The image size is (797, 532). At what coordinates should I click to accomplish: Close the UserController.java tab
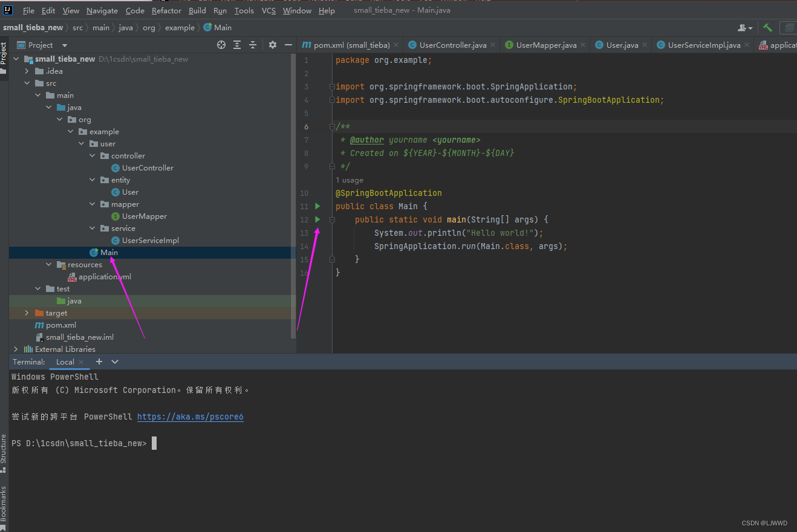coord(493,45)
